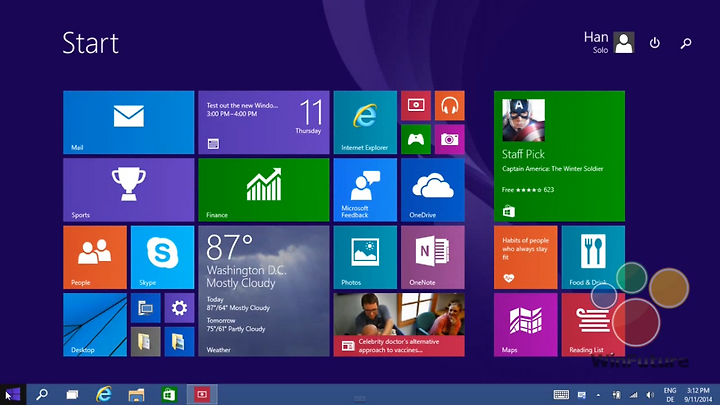Screen dimensions: 720x405
Task: Open the Sports trophy tile
Action: (129, 190)
